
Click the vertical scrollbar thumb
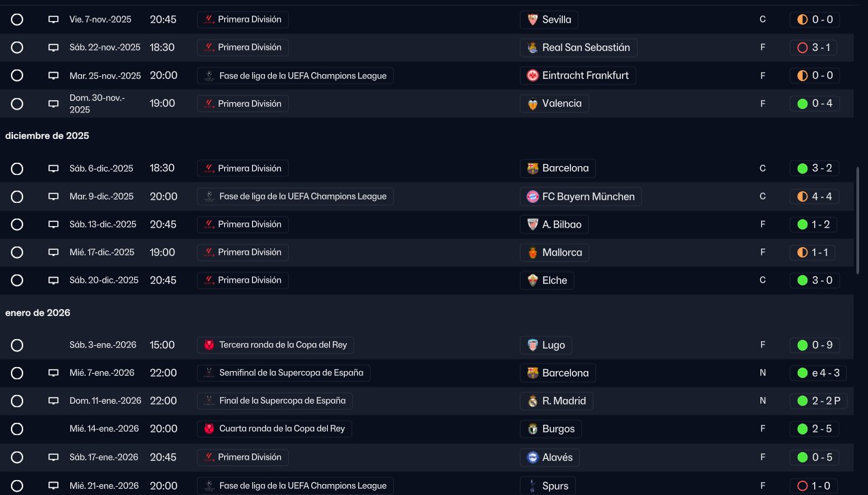pyautogui.click(x=858, y=220)
